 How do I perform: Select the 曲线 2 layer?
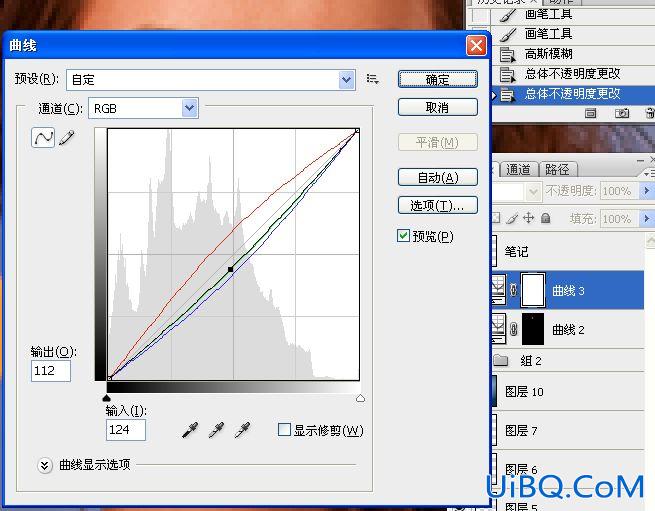pyautogui.click(x=568, y=329)
